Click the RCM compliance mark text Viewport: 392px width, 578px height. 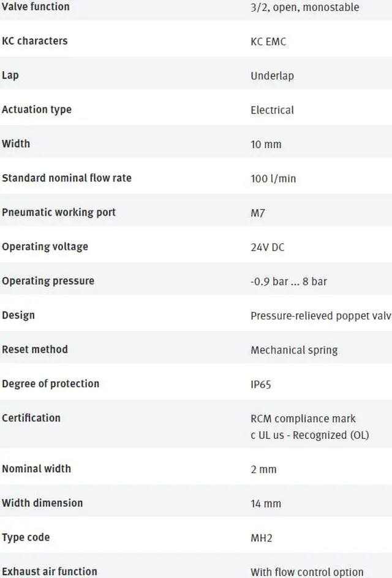click(x=303, y=419)
